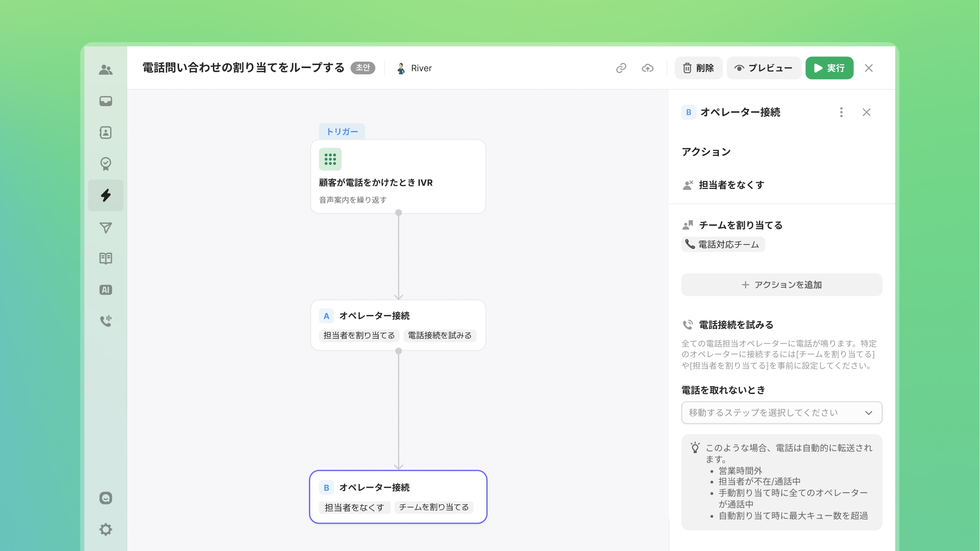Run workflow with 実行 button
This screenshot has width=980, height=551.
click(829, 68)
